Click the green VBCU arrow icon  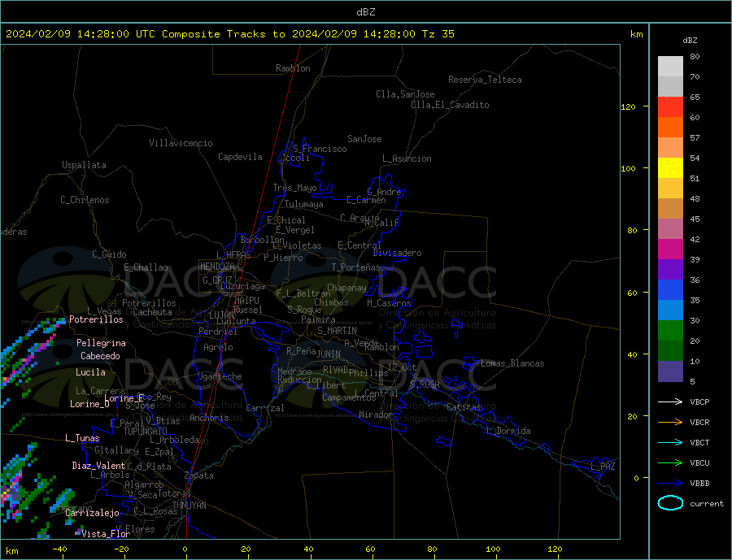tap(670, 462)
